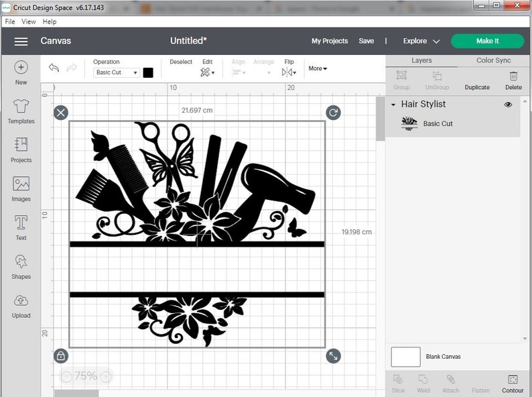Image resolution: width=532 pixels, height=397 pixels.
Task: Save the project
Action: click(367, 41)
